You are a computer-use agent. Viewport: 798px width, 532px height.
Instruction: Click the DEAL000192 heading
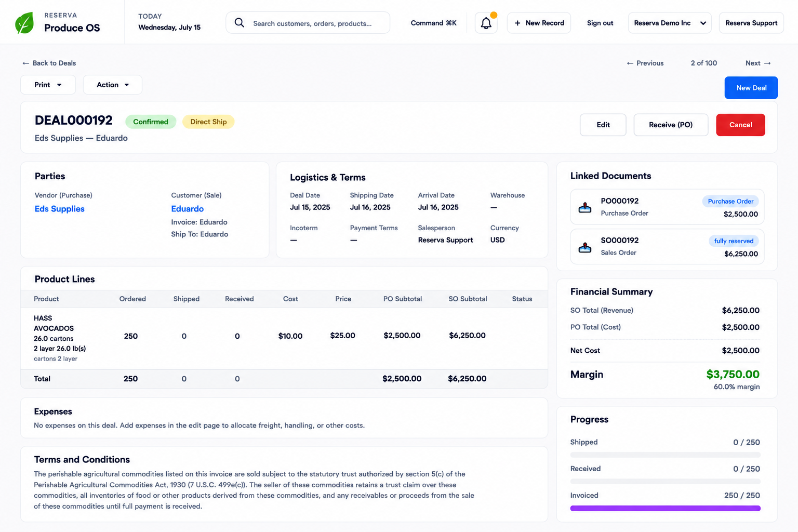coord(73,121)
